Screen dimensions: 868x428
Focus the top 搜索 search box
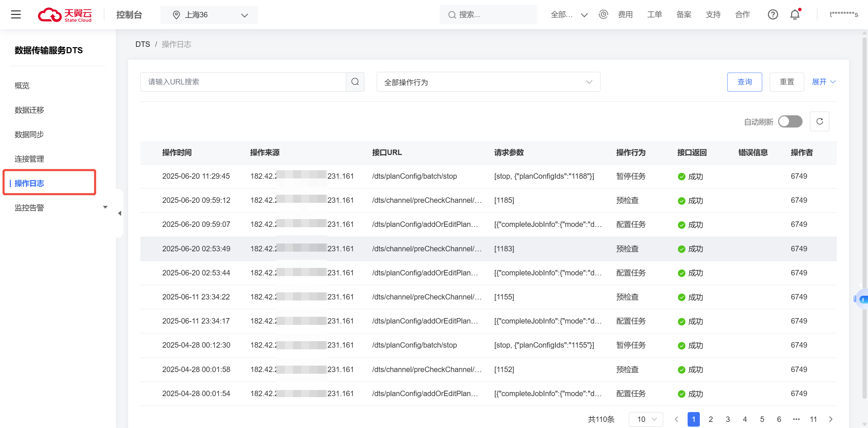[x=488, y=15]
